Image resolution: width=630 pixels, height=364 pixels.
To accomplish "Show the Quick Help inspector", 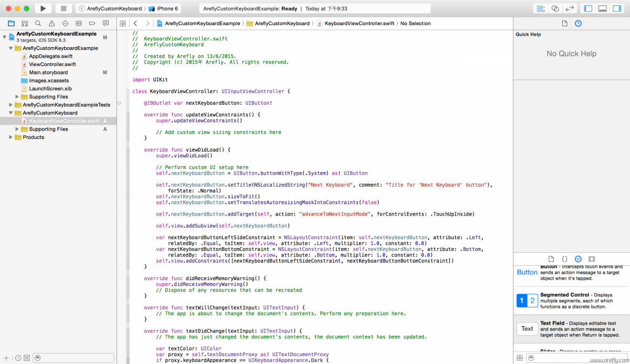I will coord(578,24).
